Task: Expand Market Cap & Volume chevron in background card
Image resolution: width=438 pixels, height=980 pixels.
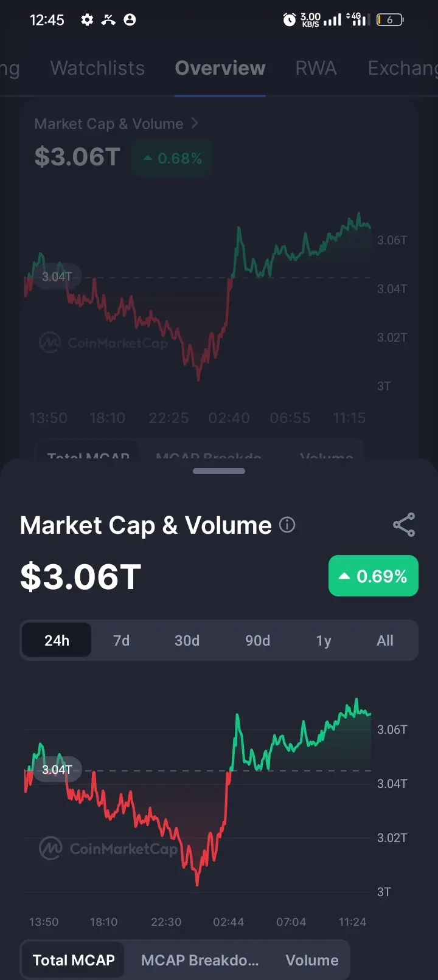Action: coord(195,123)
